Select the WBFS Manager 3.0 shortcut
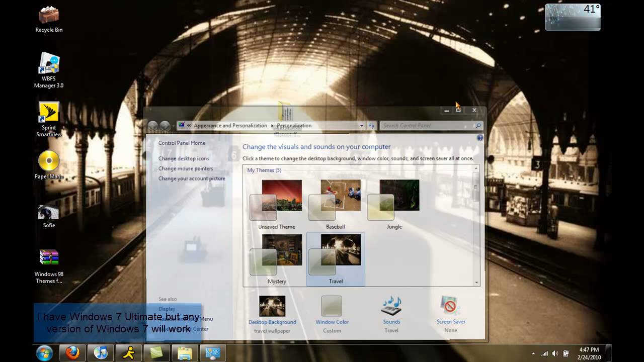This screenshot has width=644, height=362. (x=49, y=70)
